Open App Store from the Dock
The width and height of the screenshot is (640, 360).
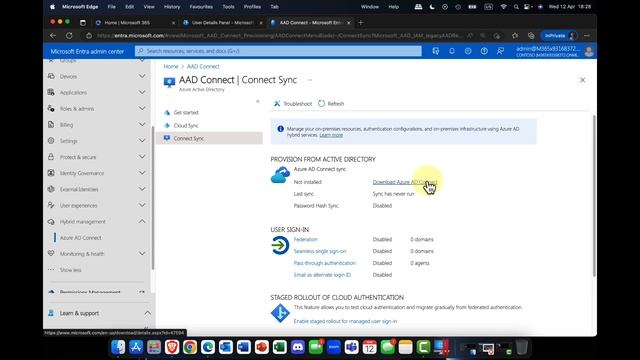[x=136, y=347]
